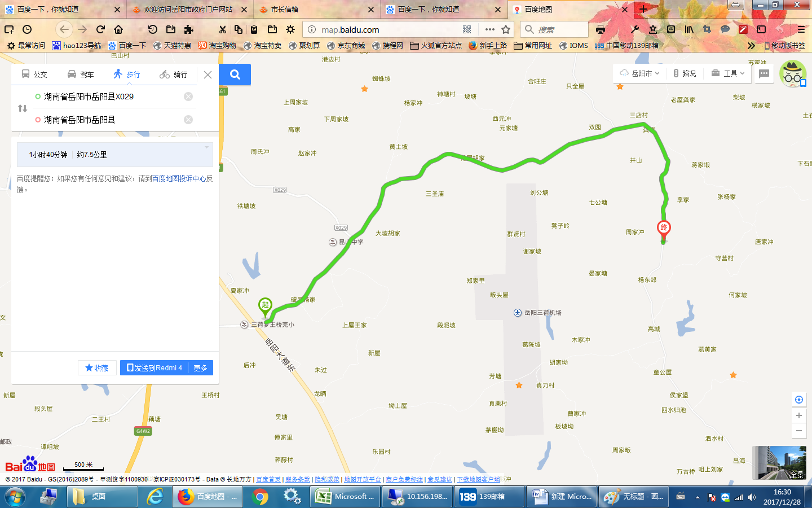
Task: Expand the 岳阳市 city dropdown
Action: coord(640,73)
